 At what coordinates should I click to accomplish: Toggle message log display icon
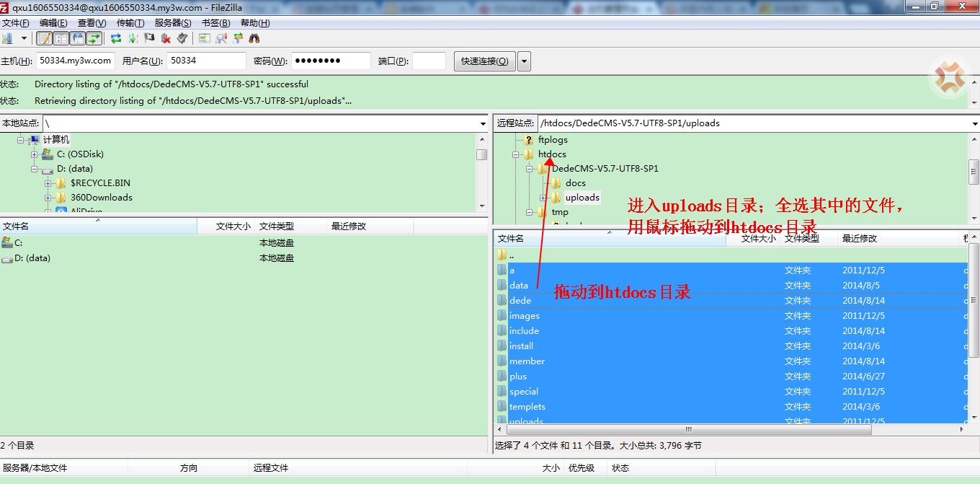(45, 38)
